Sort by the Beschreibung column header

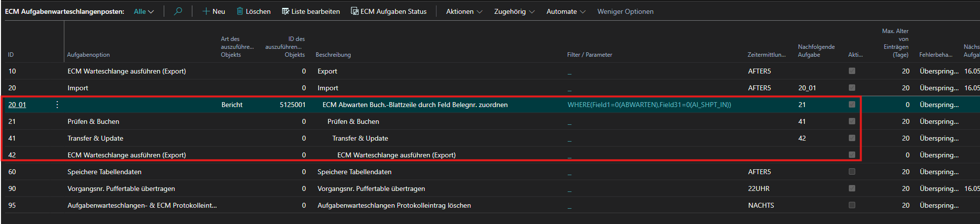point(333,55)
